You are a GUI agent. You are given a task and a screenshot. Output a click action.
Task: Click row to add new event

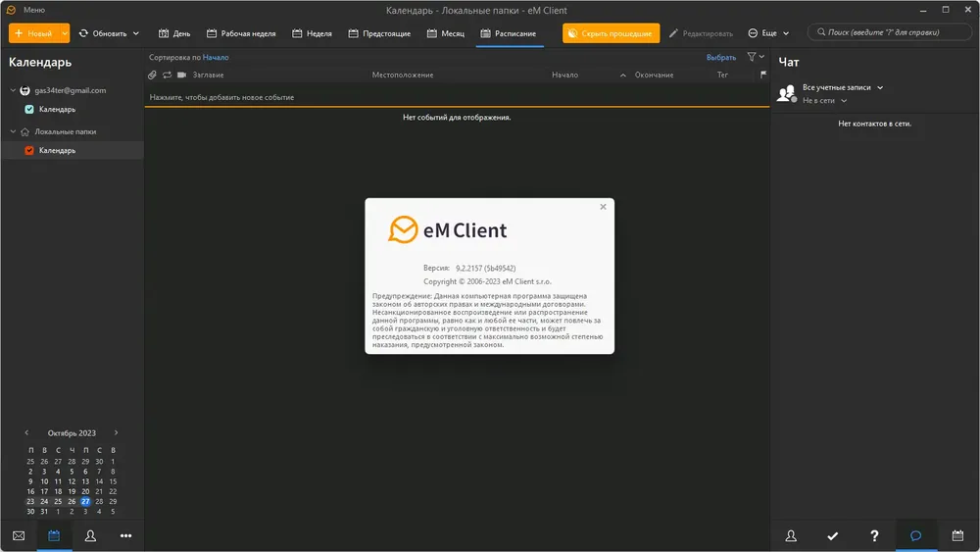(457, 97)
